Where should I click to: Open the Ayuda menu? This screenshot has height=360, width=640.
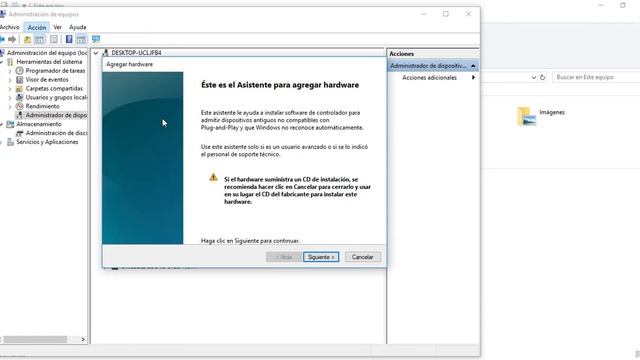(78, 27)
